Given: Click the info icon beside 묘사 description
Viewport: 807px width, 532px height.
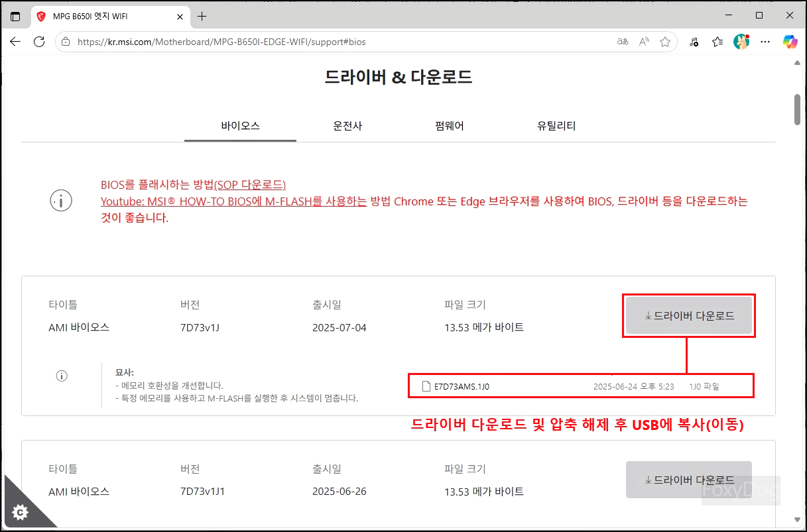Looking at the screenshot, I should click(x=62, y=376).
